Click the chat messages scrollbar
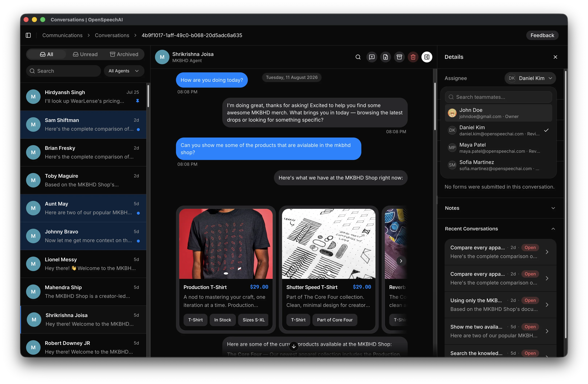Viewport: 588px width, 384px height. [x=435, y=106]
